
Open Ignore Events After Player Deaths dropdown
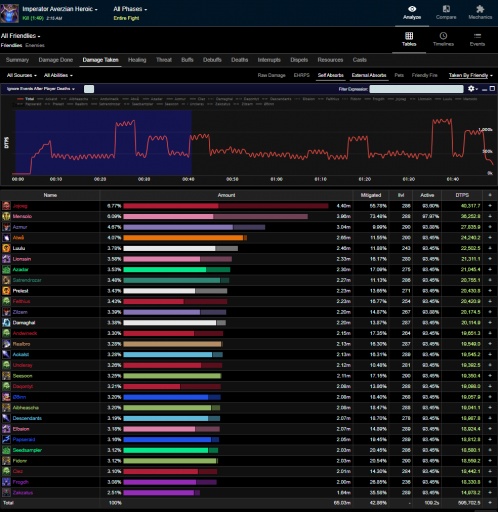coord(41,89)
